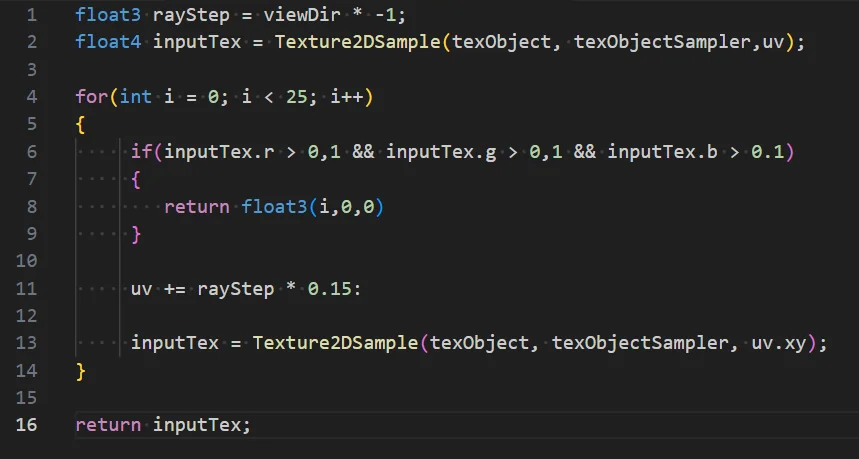This screenshot has width=859, height=459.
Task: Click the 'return' keyword on line 8
Action: click(197, 206)
